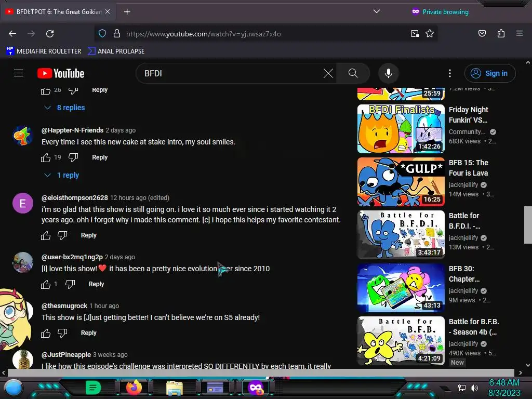Viewport: 532px width, 399px height.
Task: Reply to thesmugrock's comment
Action: 88,333
